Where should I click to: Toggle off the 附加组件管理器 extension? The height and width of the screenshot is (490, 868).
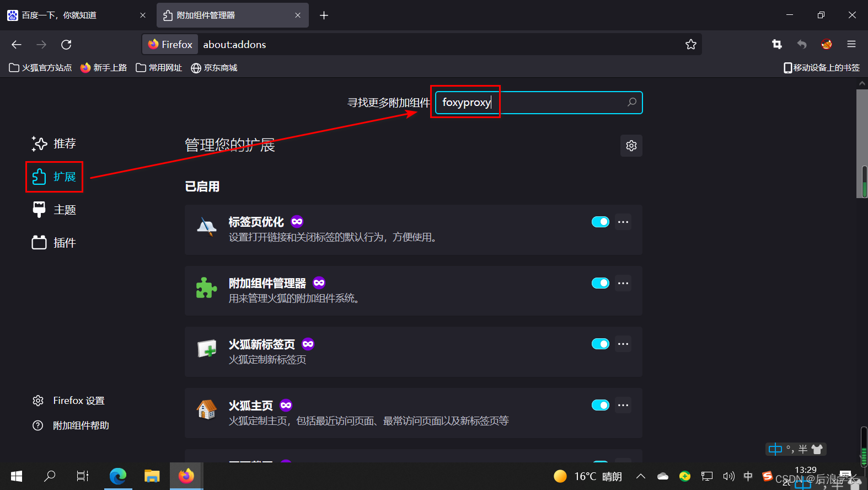(x=601, y=283)
